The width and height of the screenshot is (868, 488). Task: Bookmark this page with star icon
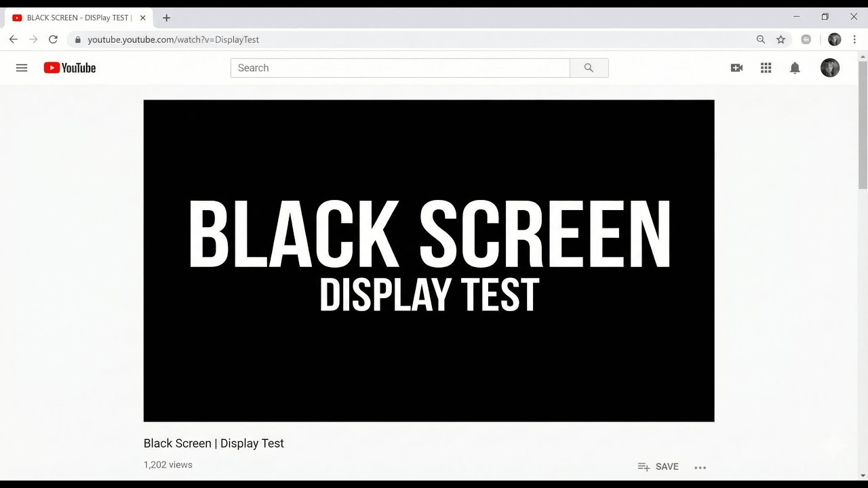[781, 39]
